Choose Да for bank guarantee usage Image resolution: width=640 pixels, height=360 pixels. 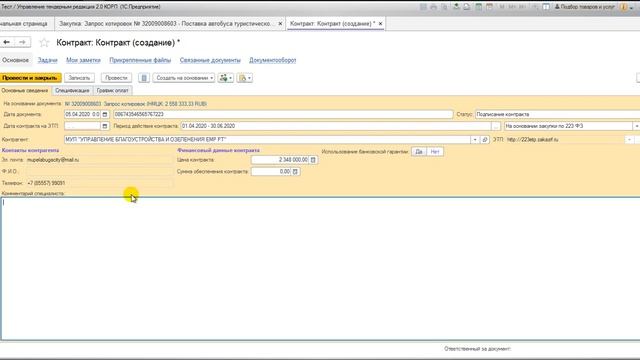click(x=419, y=152)
